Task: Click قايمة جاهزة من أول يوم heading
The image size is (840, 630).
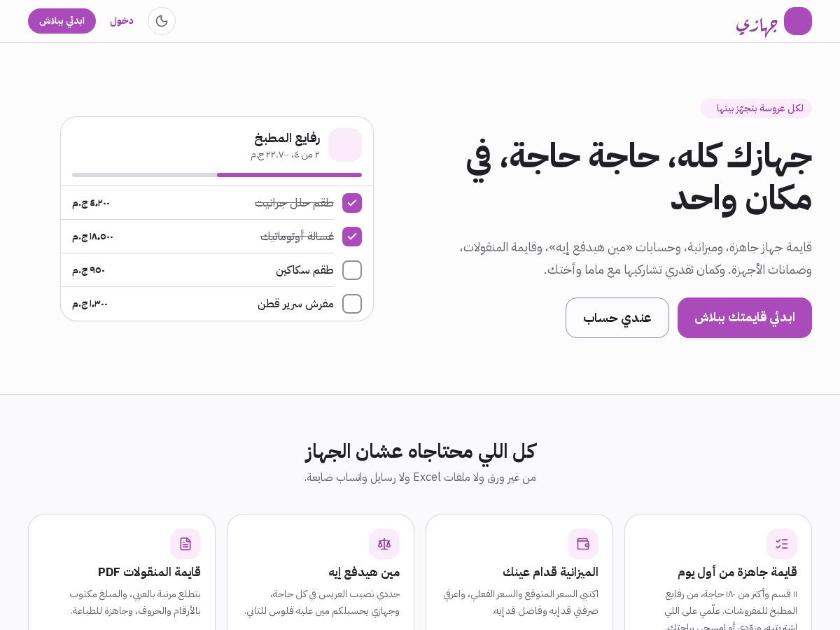Action: [737, 573]
